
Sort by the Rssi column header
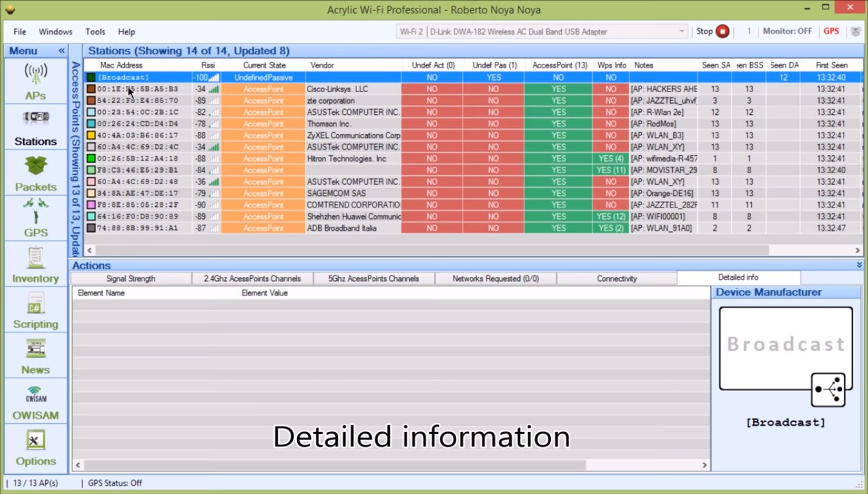pos(207,65)
